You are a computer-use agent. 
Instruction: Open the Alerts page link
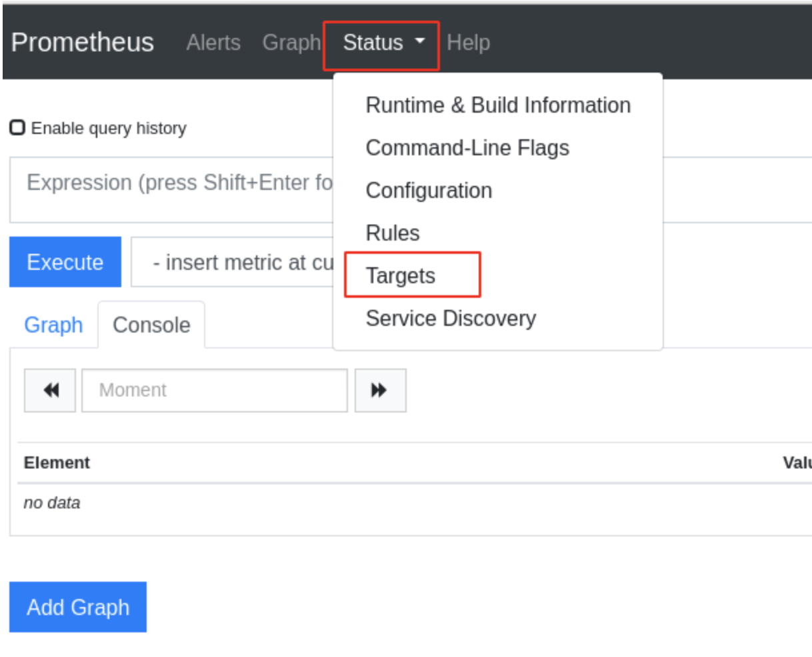click(213, 43)
